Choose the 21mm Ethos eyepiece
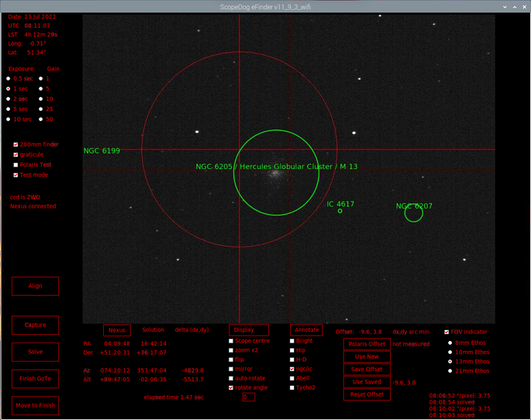Image resolution: width=531 pixels, height=420 pixels. coord(450,371)
